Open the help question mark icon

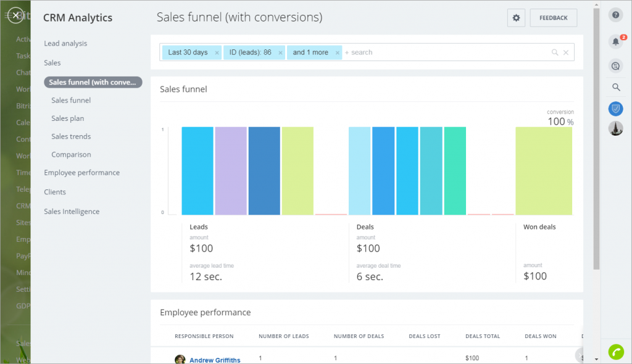(x=615, y=15)
